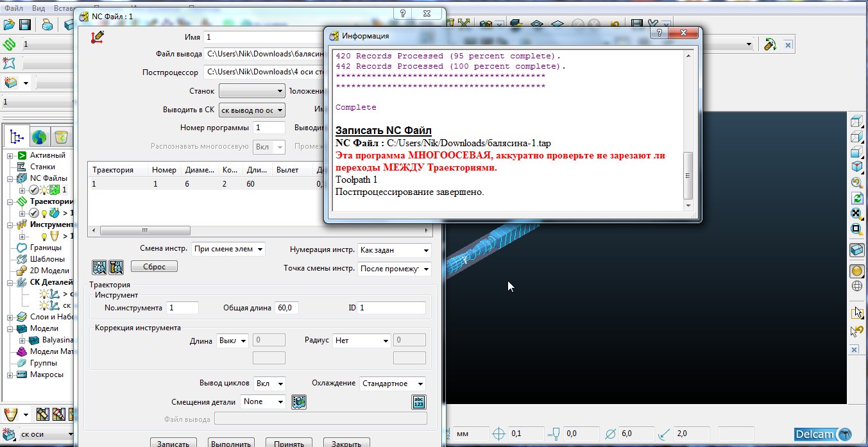Open the Охлаждение dropdown
The height and width of the screenshot is (447, 868).
392,384
